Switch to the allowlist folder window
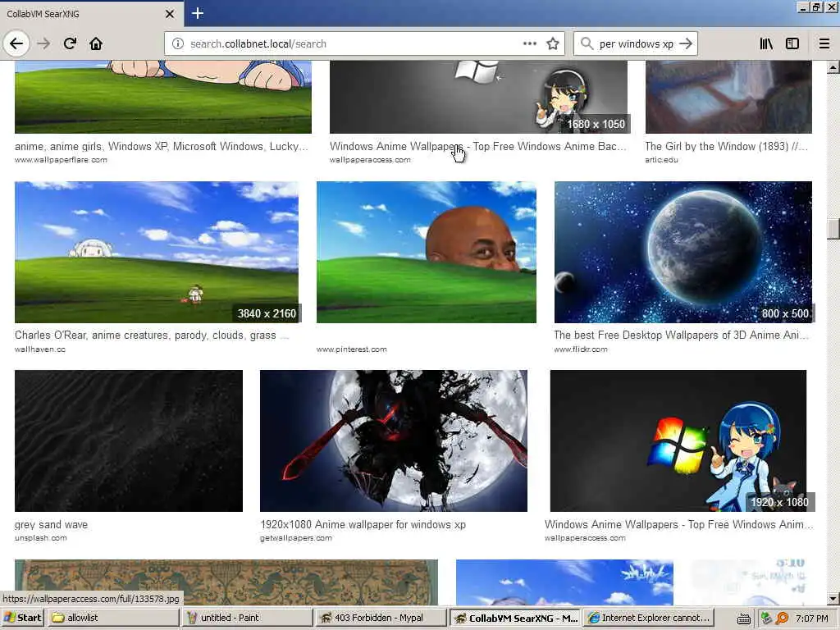Image resolution: width=840 pixels, height=630 pixels. pyautogui.click(x=113, y=618)
